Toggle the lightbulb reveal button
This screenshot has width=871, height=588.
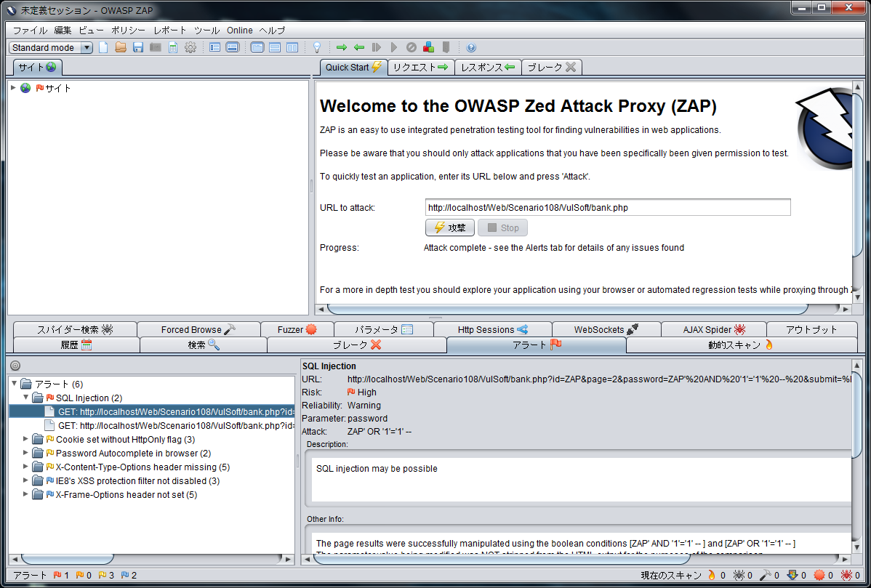317,48
